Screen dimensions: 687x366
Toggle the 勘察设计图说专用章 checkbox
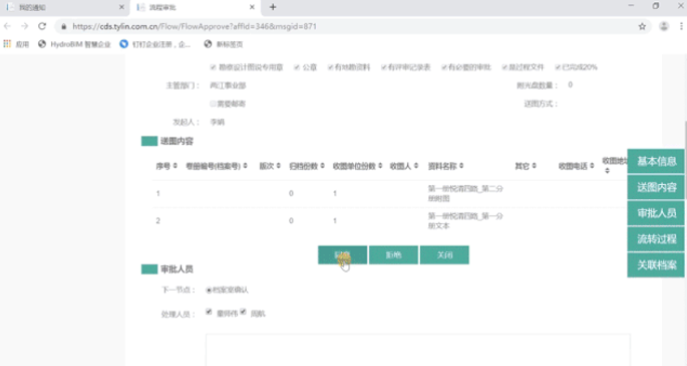(x=213, y=67)
